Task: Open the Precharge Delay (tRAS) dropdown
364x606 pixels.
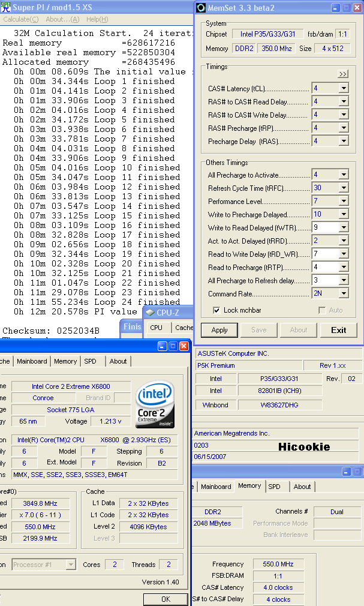Action: [344, 142]
